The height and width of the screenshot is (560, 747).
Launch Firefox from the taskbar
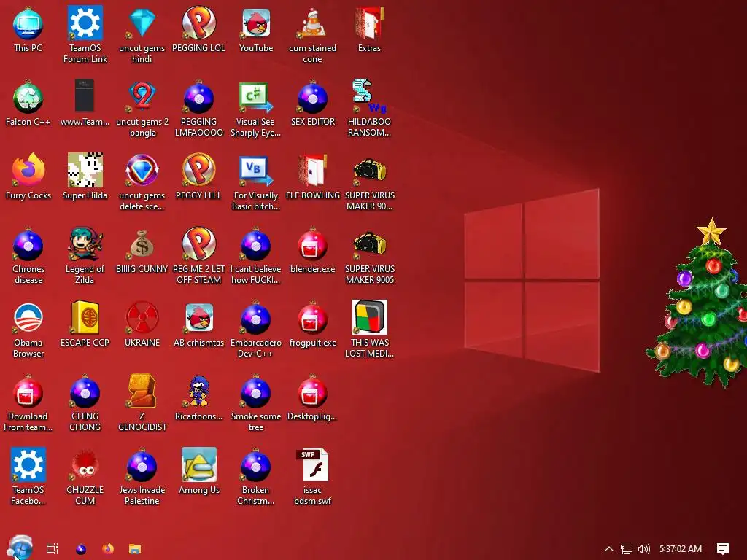[108, 548]
